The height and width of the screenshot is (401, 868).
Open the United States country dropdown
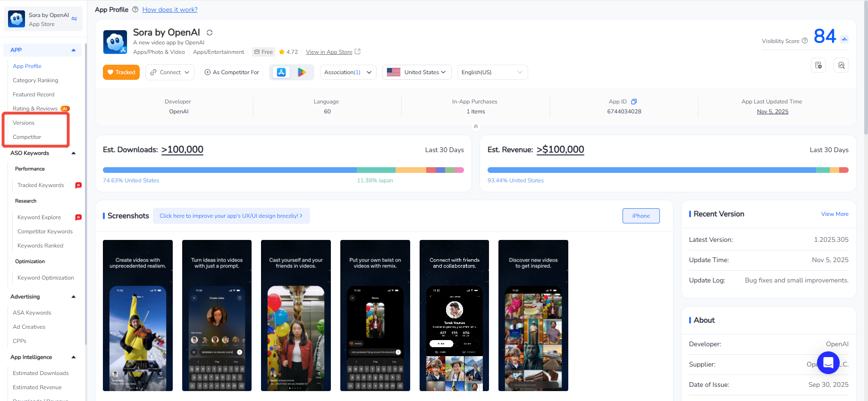pyautogui.click(x=417, y=72)
